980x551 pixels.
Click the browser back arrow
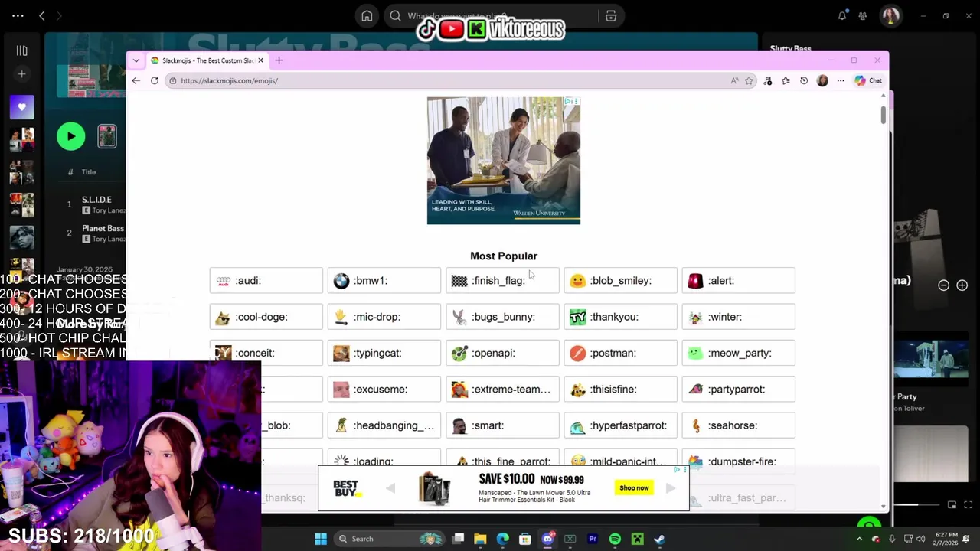point(136,80)
